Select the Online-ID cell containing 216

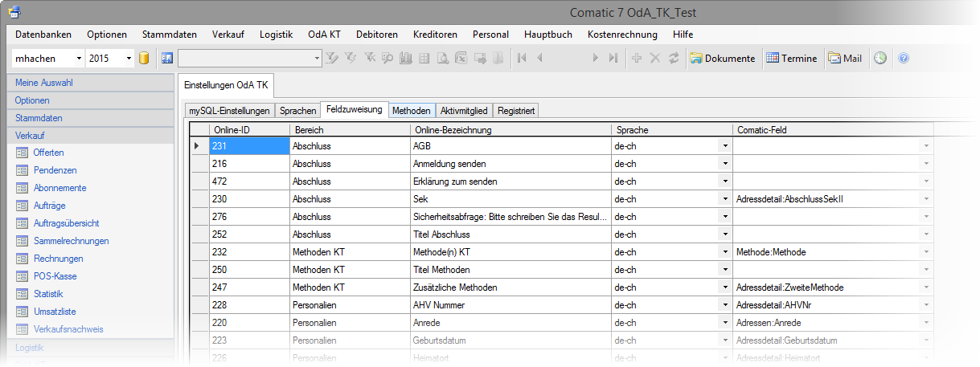pyautogui.click(x=249, y=164)
